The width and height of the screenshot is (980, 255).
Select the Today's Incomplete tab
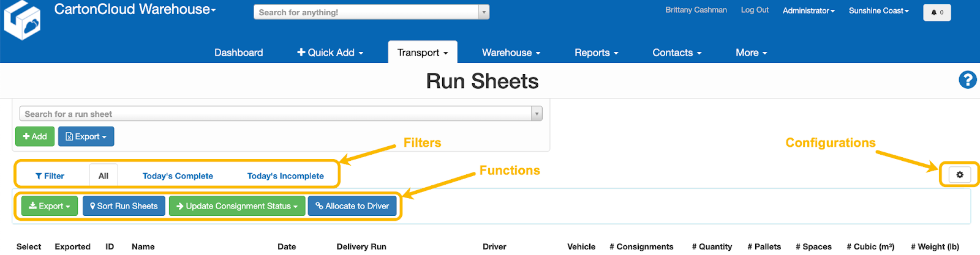point(285,176)
